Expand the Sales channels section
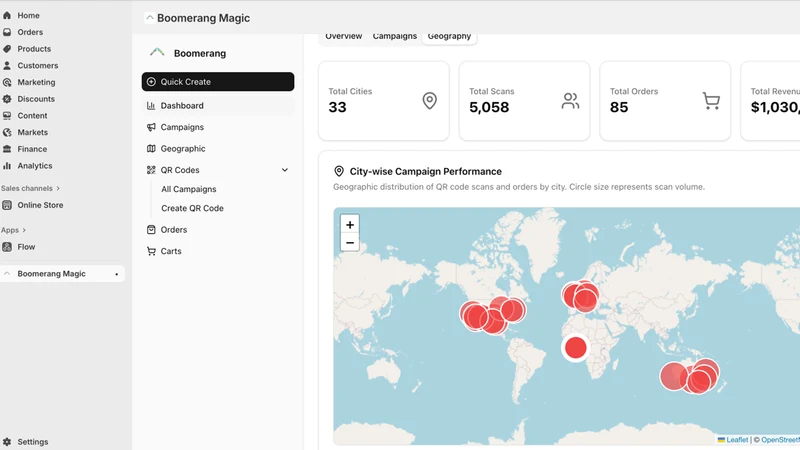The height and width of the screenshot is (450, 800). pyautogui.click(x=30, y=188)
